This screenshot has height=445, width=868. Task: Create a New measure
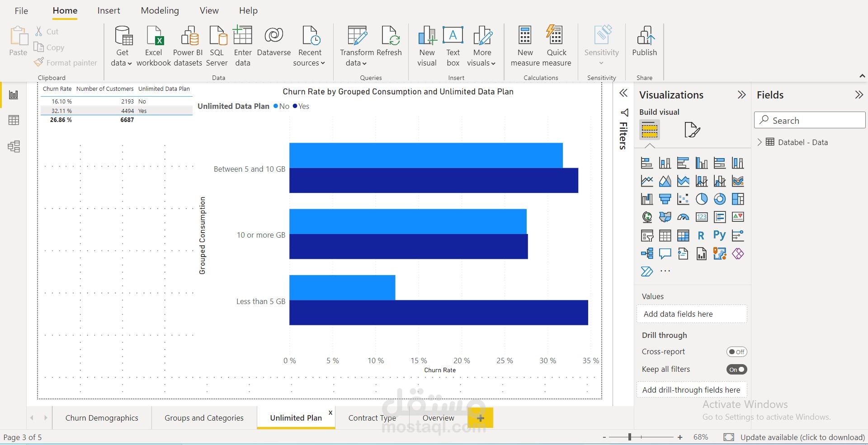[x=525, y=46]
